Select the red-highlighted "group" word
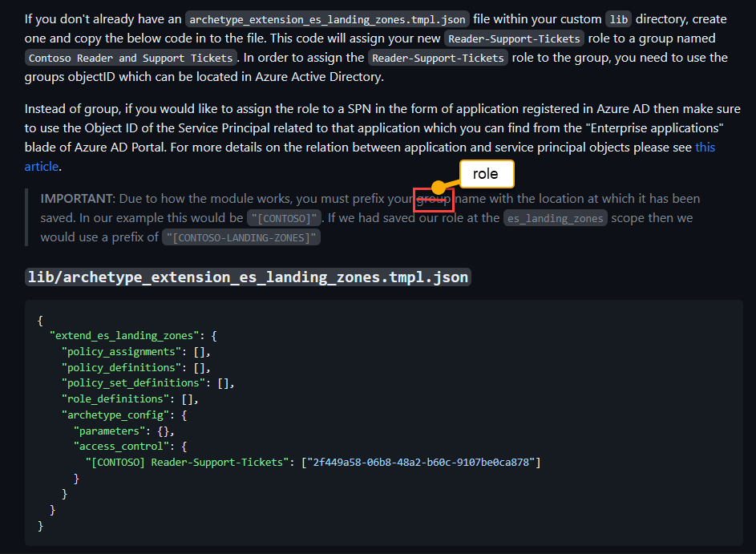Image resolution: width=756 pixels, height=554 pixels. pyautogui.click(x=434, y=201)
